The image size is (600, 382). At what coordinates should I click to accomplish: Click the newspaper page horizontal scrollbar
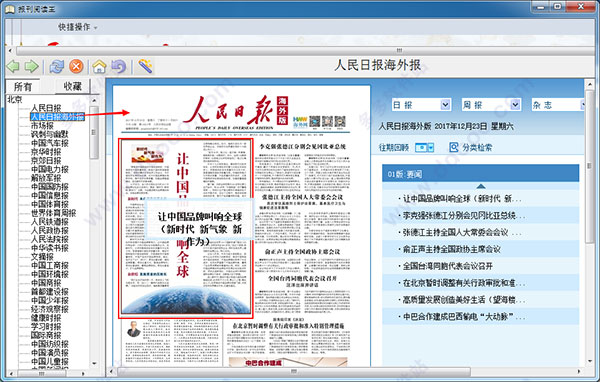(x=293, y=372)
